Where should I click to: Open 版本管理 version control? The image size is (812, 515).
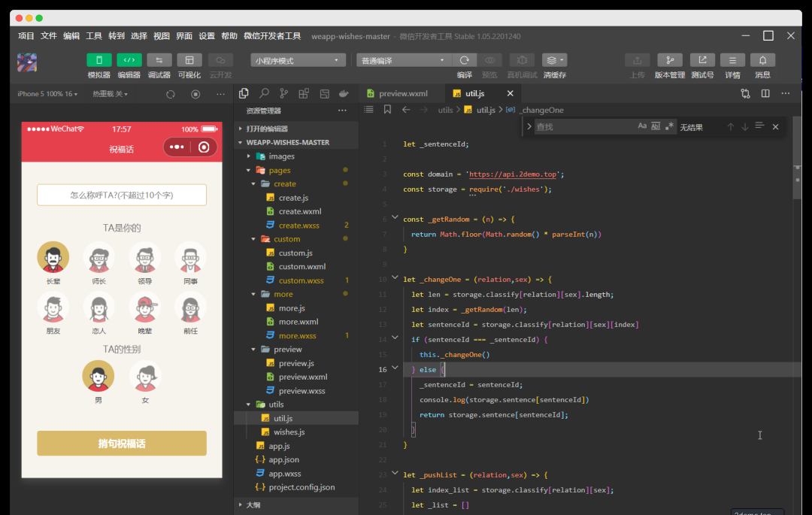coord(670,60)
